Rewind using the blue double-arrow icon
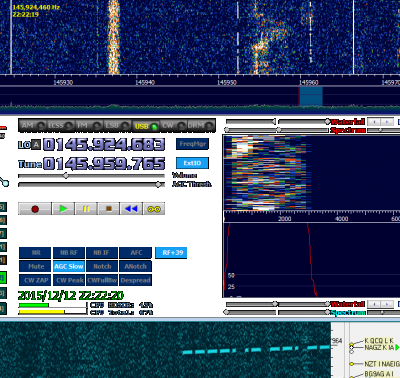Image resolution: width=400 pixels, height=378 pixels. [131, 209]
